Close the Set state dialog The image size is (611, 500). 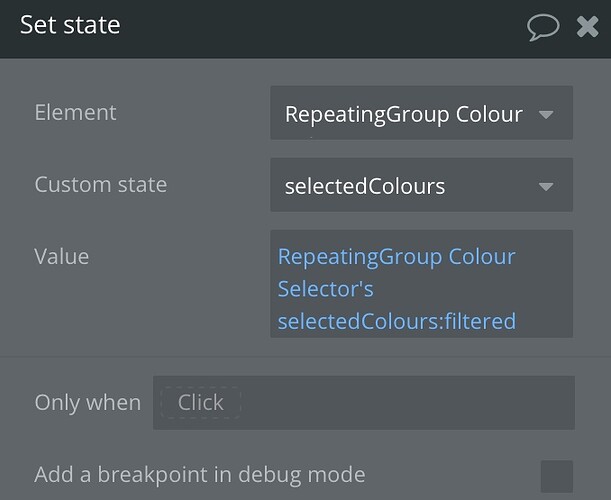[x=588, y=26]
